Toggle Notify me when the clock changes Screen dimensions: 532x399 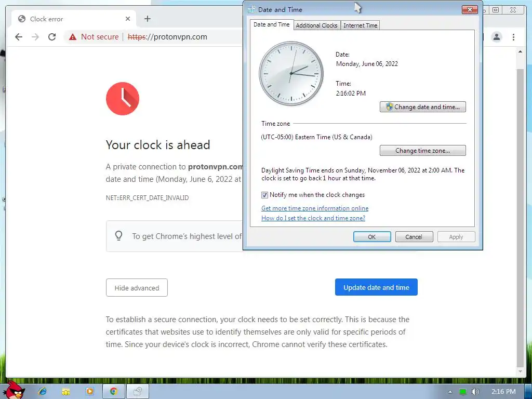[264, 195]
